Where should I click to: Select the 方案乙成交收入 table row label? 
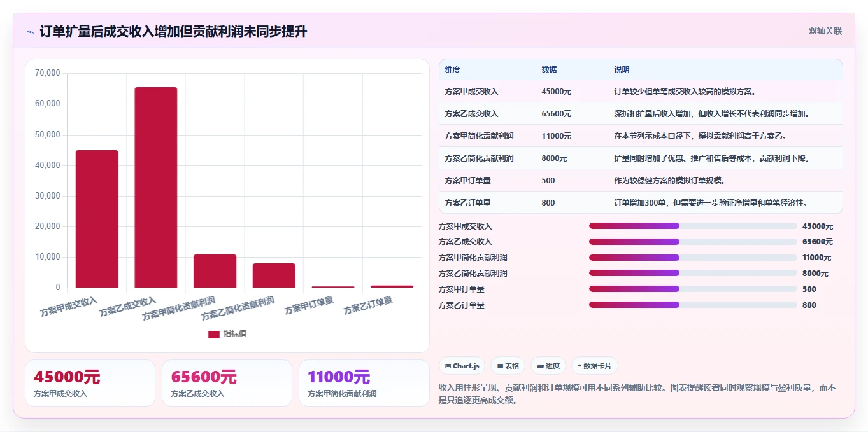pos(471,114)
